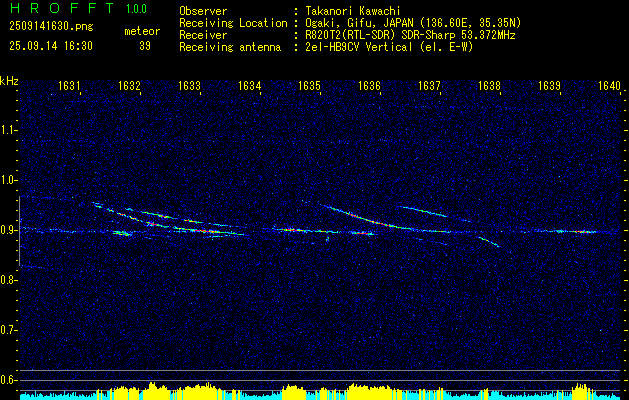Viewport: 629px width, 400px height.
Task: Click the sloping meteor trail under 1637
Action: coord(422,211)
